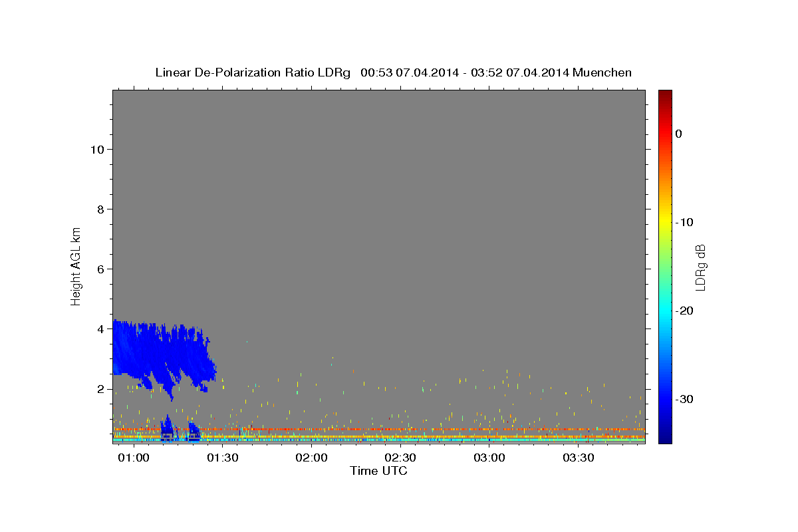Click the LDRg color scale bar
Screen dimensions: 798x532
[x=665, y=267]
